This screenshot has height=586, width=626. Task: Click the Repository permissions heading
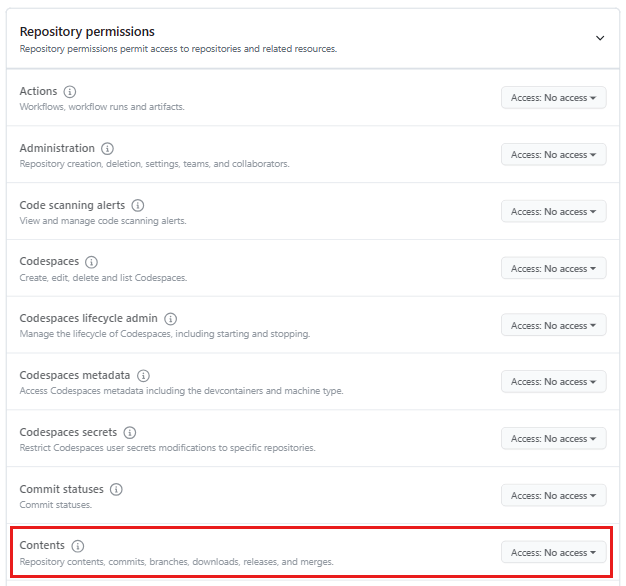click(87, 32)
